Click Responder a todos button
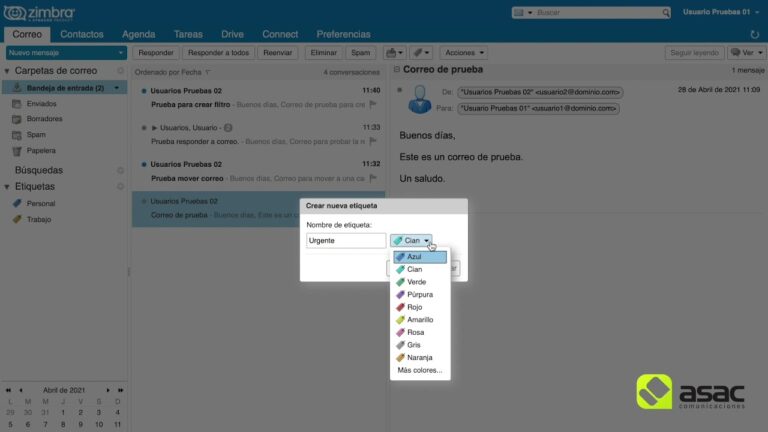Image resolution: width=768 pixels, height=432 pixels. click(x=218, y=52)
